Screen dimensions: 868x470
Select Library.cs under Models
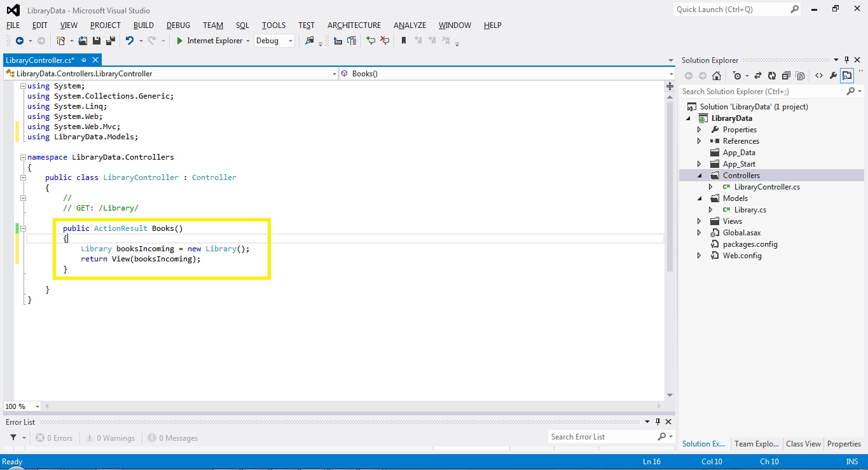(x=750, y=210)
